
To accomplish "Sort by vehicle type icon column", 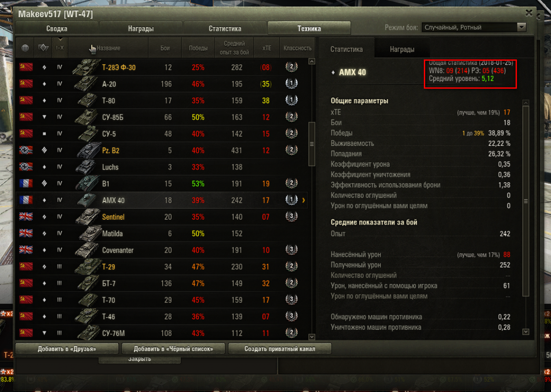I will tap(44, 48).
